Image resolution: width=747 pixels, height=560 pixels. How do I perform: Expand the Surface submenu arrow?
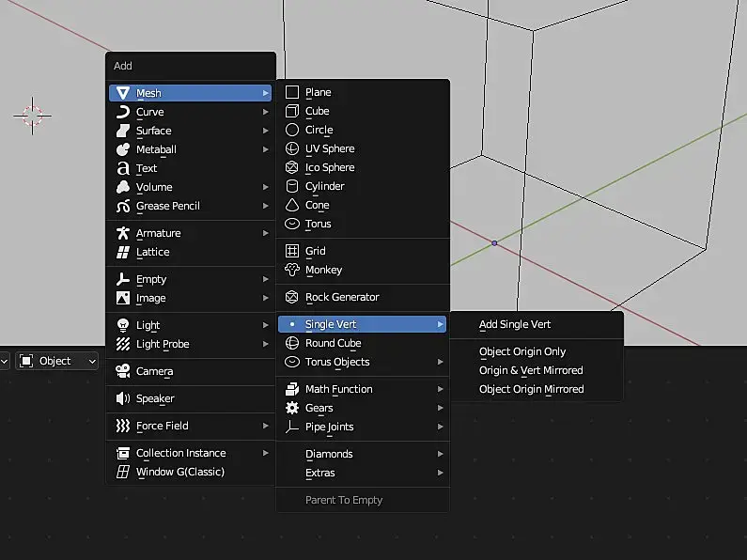point(265,131)
